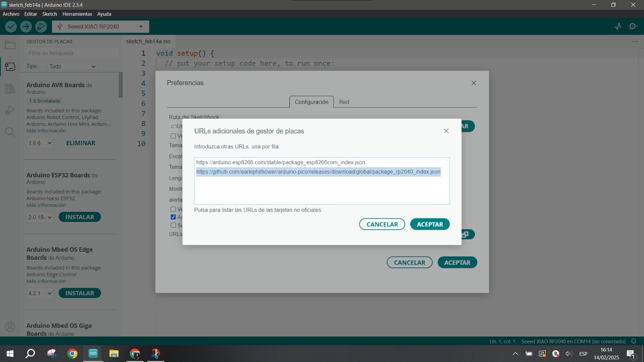Open the Seeed XIAO RP2040 board selector
The image size is (644, 362).
(x=101, y=27)
